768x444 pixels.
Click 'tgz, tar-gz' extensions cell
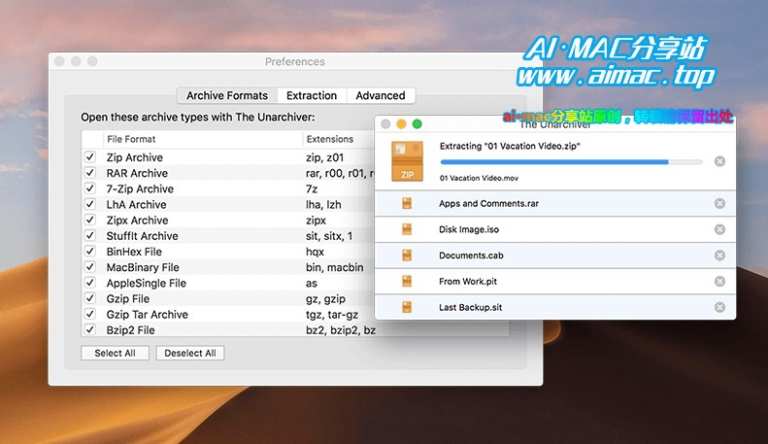click(x=332, y=315)
